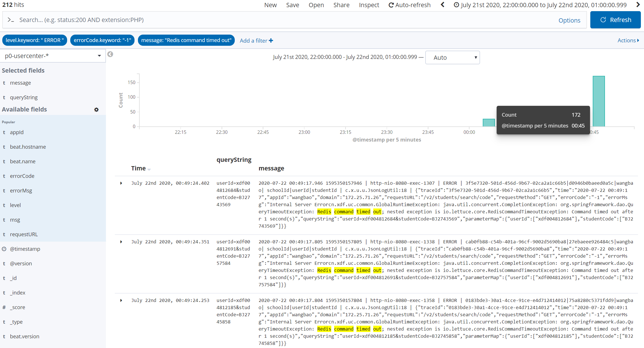Open the p0-usercenter-* index pattern dropdown
This screenshot has width=644, height=348.
point(53,56)
